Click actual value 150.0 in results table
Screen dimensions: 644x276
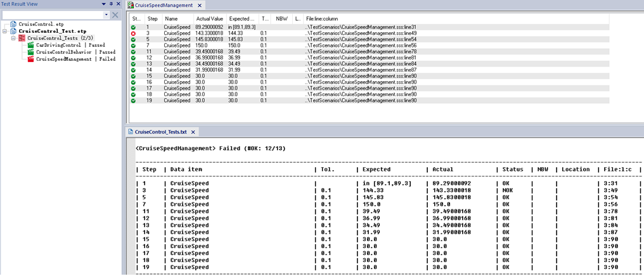coord(201,46)
